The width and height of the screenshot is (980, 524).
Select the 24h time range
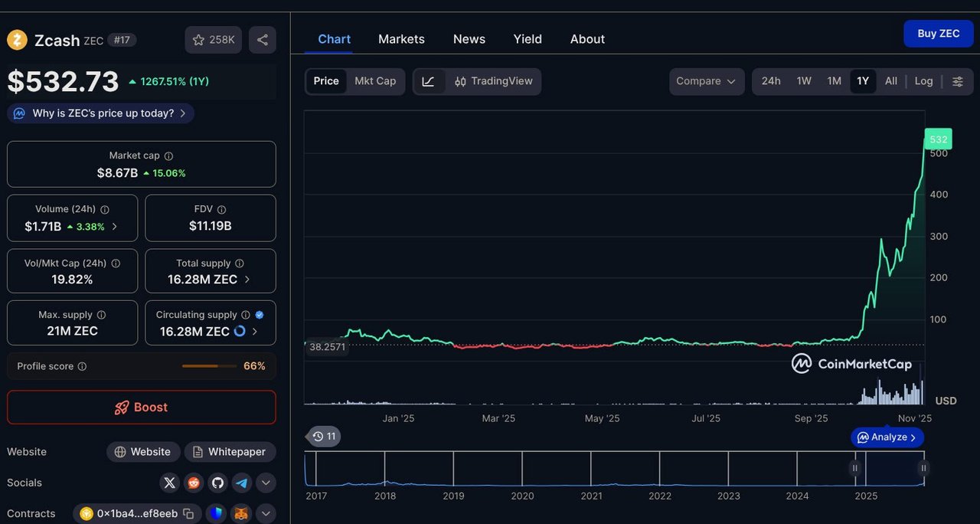(x=771, y=81)
